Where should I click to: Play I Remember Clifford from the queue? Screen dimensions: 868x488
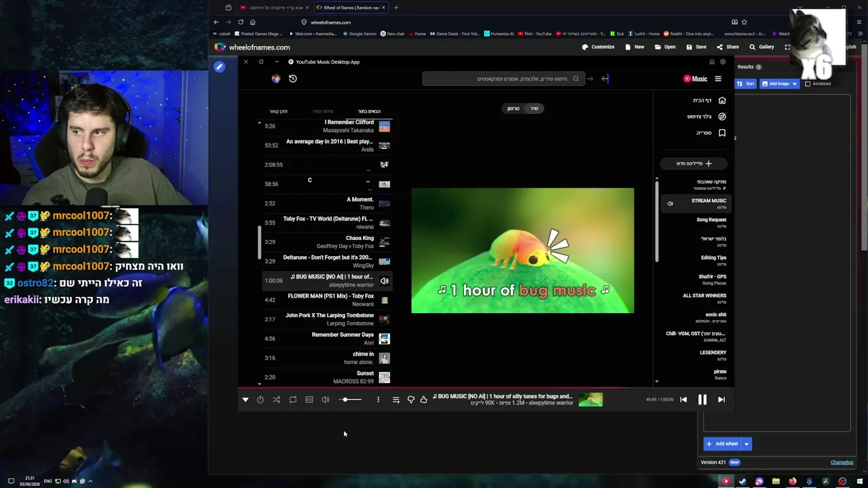click(x=327, y=126)
